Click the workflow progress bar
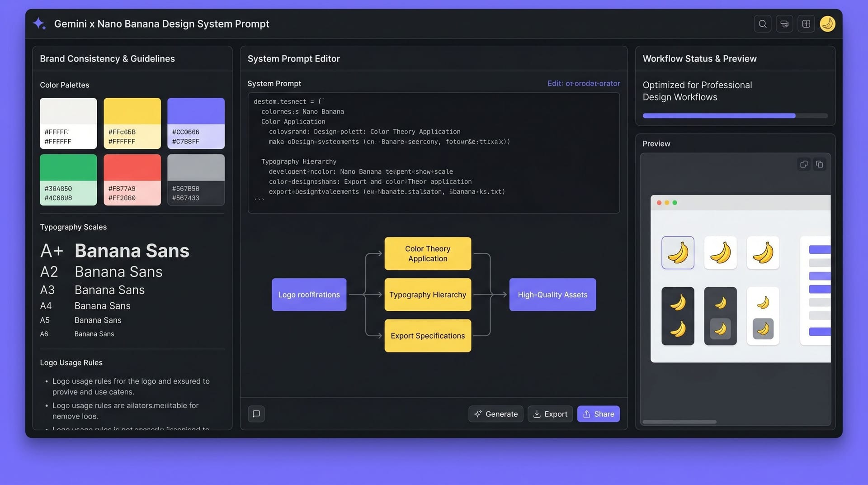This screenshot has height=485, width=868. pyautogui.click(x=735, y=116)
